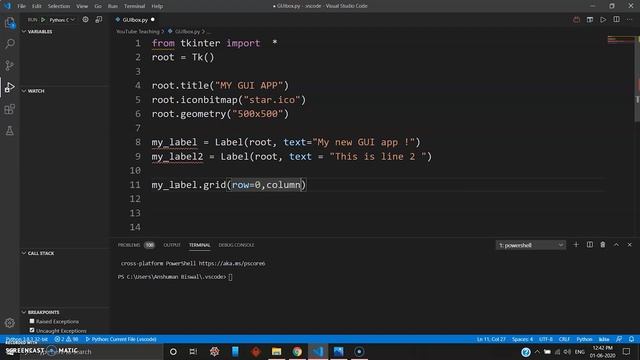Click YouTube Teaching breadcrumb
Viewport: 640px width, 360px height.
tap(138, 31)
